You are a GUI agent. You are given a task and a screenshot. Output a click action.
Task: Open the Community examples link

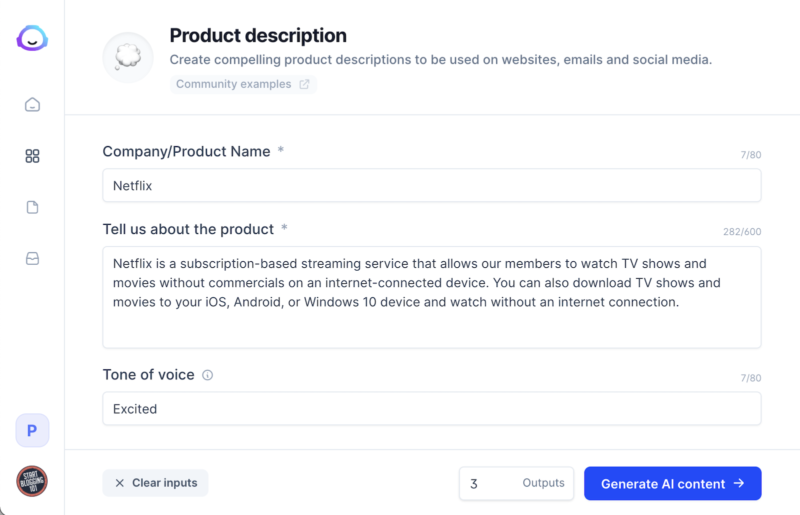(x=242, y=84)
